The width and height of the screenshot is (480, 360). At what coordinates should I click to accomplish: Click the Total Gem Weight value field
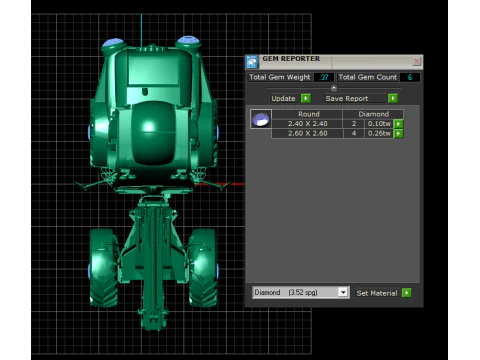coord(324,77)
